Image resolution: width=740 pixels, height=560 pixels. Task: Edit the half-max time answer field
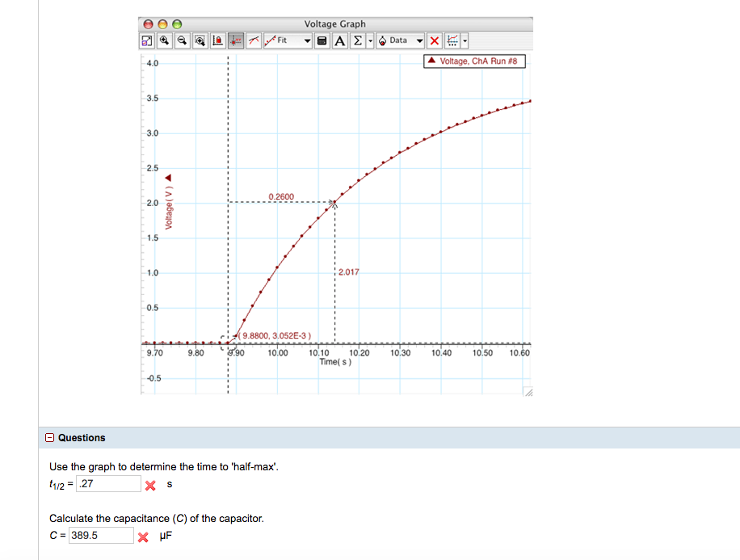click(x=108, y=483)
